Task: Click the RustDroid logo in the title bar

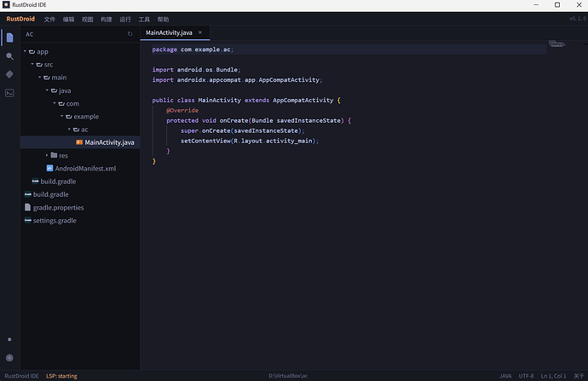Action: coord(6,5)
